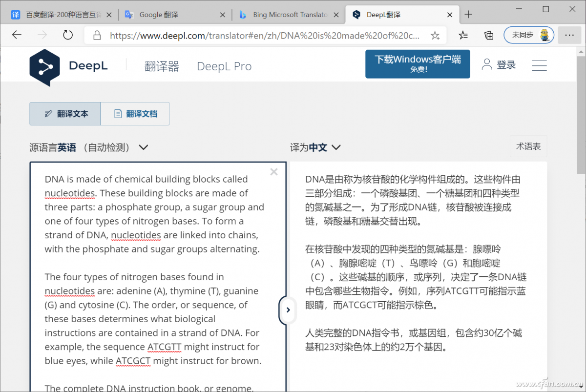Click the Bing tab favicon

tap(242, 15)
